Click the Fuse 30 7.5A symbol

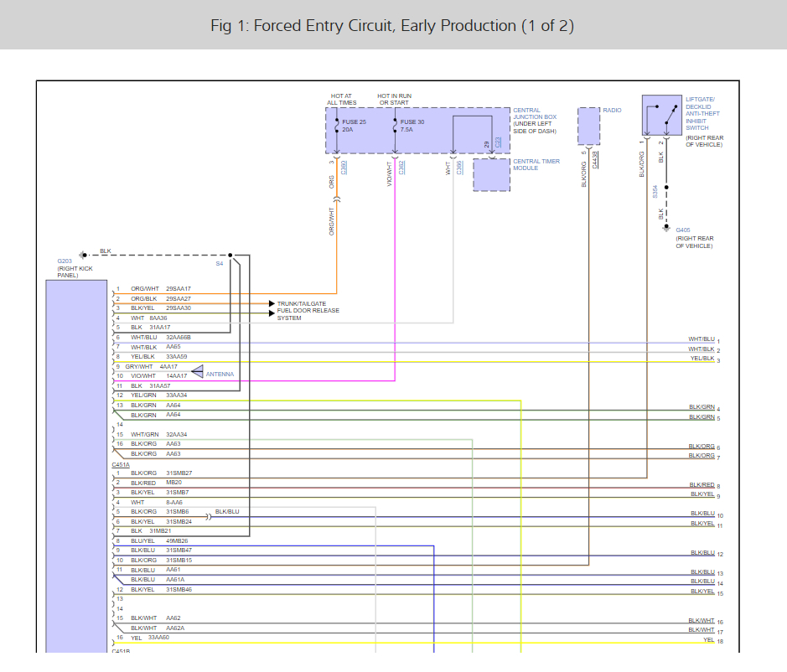[395, 126]
